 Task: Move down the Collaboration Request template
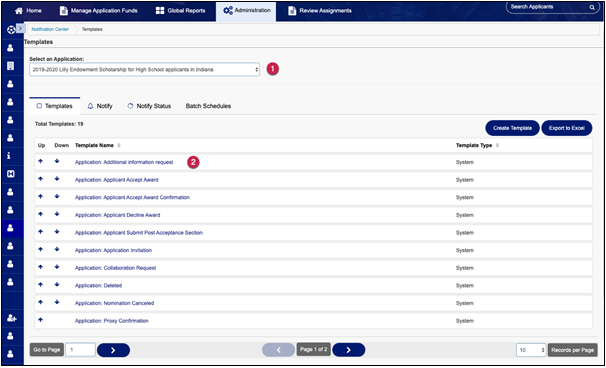(57, 267)
